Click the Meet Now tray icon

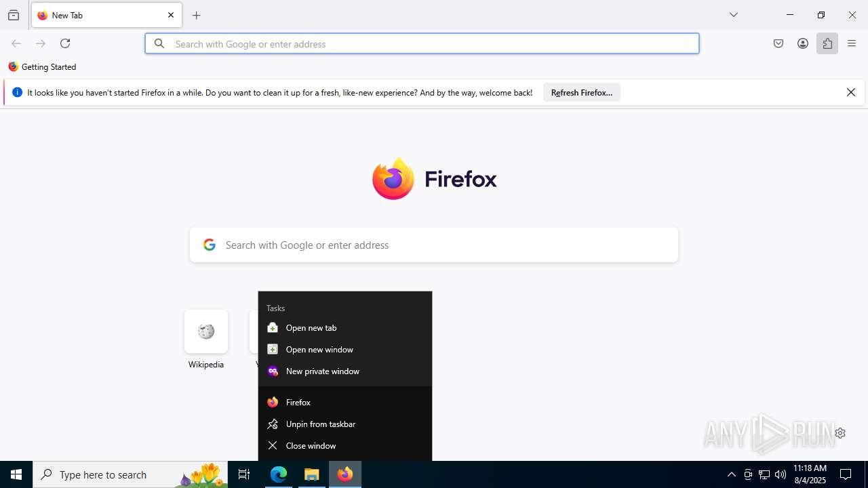tap(748, 474)
